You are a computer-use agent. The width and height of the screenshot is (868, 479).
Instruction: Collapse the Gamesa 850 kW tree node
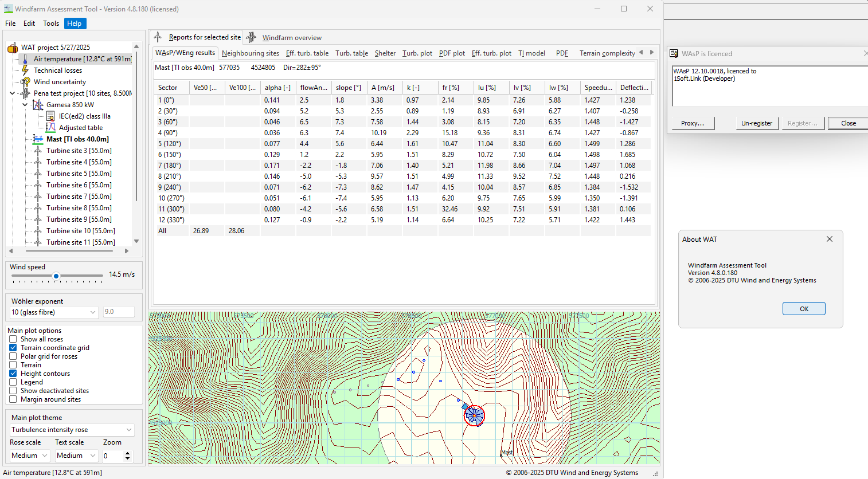(25, 105)
